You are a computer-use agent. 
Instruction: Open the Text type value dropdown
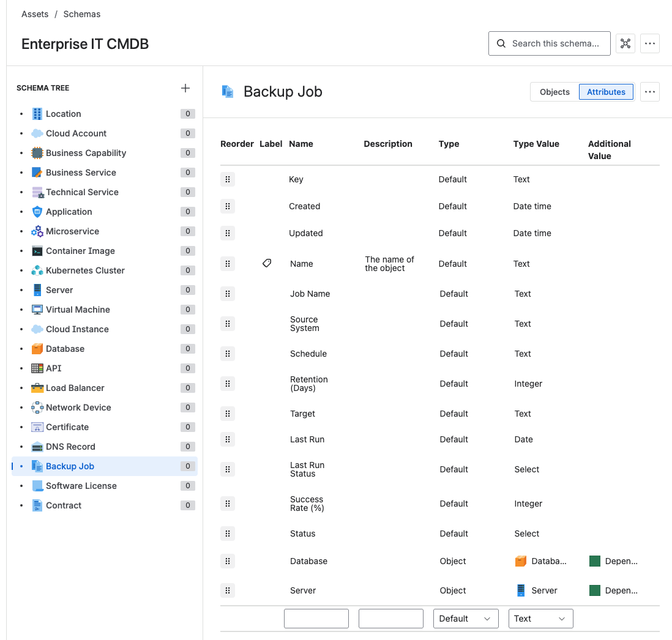540,619
